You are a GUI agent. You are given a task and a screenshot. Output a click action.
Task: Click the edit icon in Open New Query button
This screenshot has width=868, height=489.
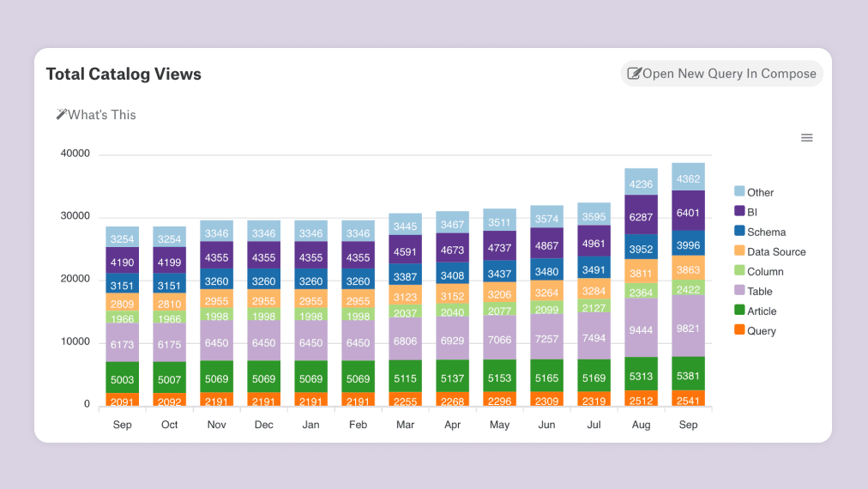(x=634, y=74)
